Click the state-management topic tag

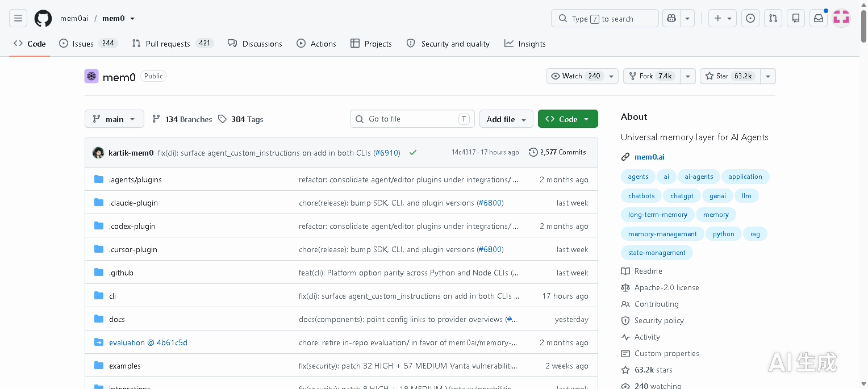pyautogui.click(x=657, y=253)
